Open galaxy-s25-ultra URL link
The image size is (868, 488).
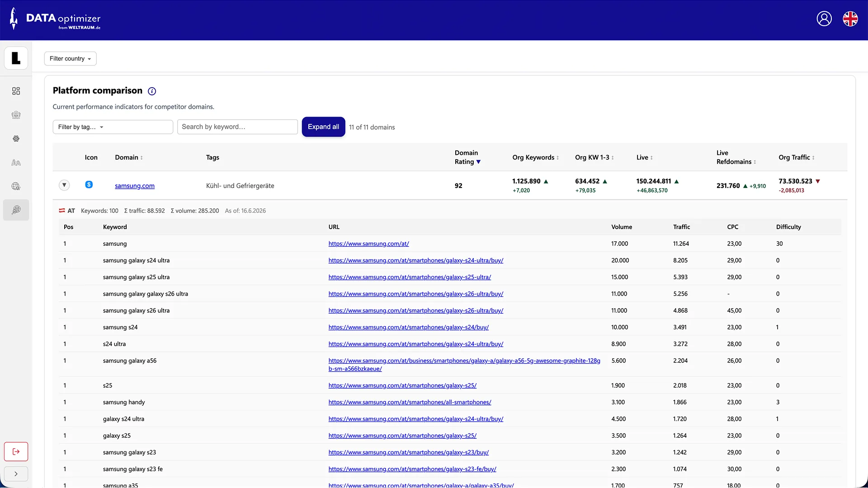(410, 277)
